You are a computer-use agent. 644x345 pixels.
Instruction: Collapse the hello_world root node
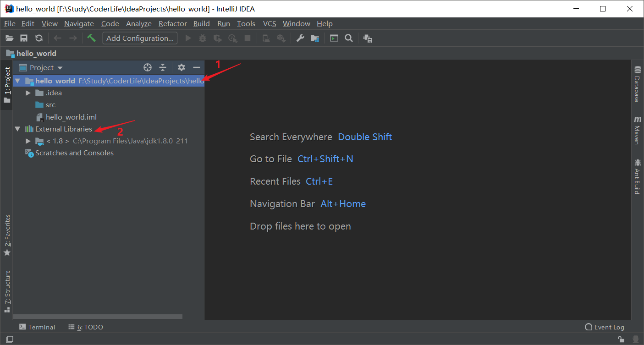click(17, 81)
